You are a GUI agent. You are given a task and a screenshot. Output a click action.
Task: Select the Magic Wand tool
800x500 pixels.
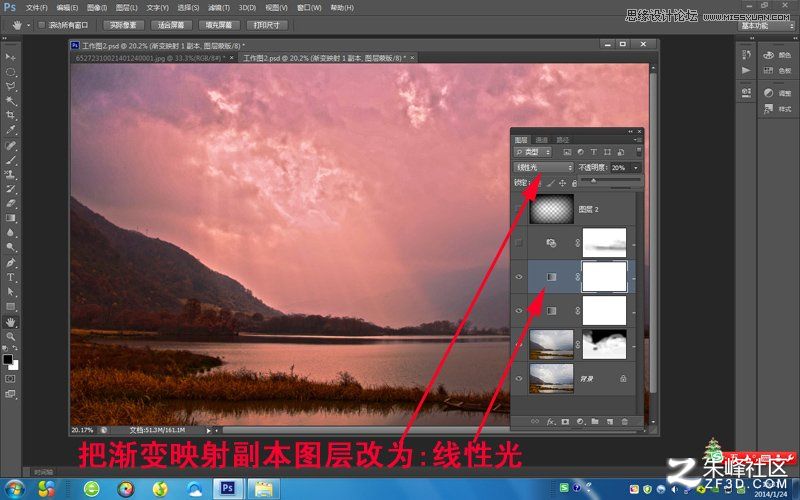(x=10, y=101)
